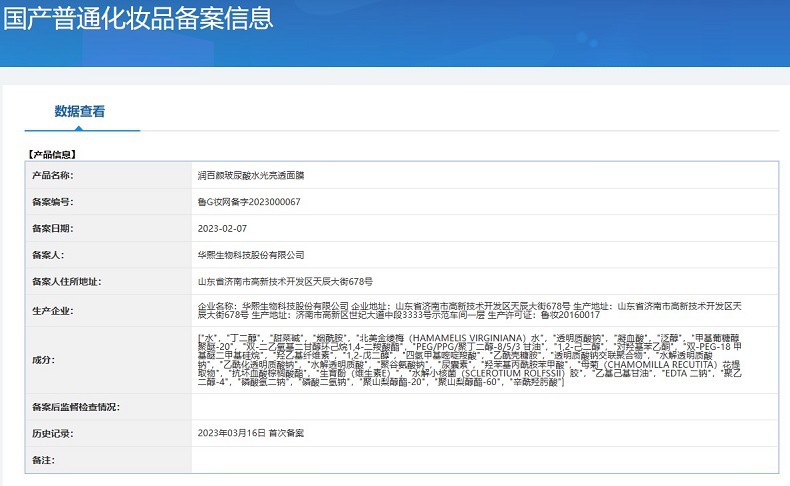This screenshot has height=486, width=790.
Task: Select the 备案日期 row label
Action: [x=54, y=229]
